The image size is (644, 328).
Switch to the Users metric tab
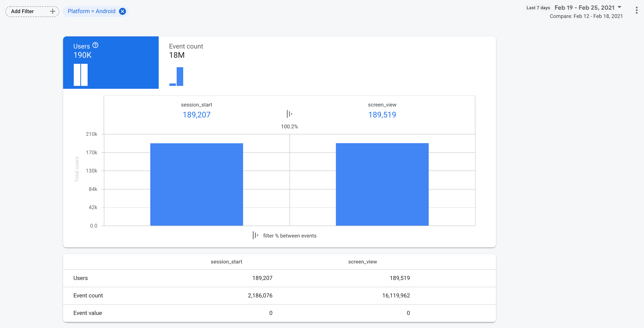coord(111,63)
